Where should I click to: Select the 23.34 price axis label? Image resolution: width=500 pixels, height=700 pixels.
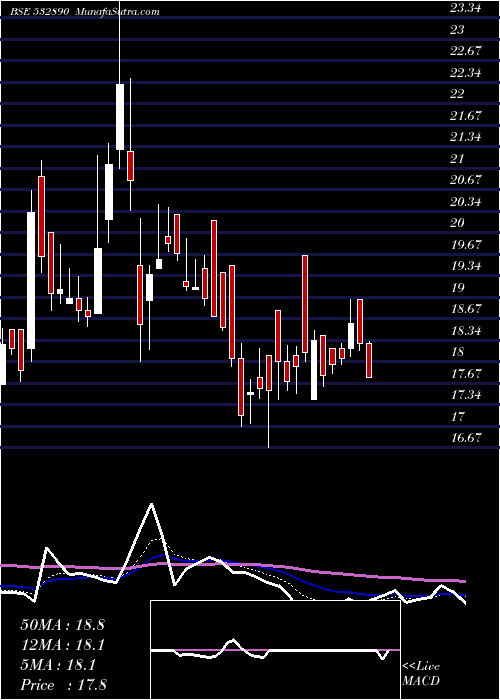(x=465, y=8)
